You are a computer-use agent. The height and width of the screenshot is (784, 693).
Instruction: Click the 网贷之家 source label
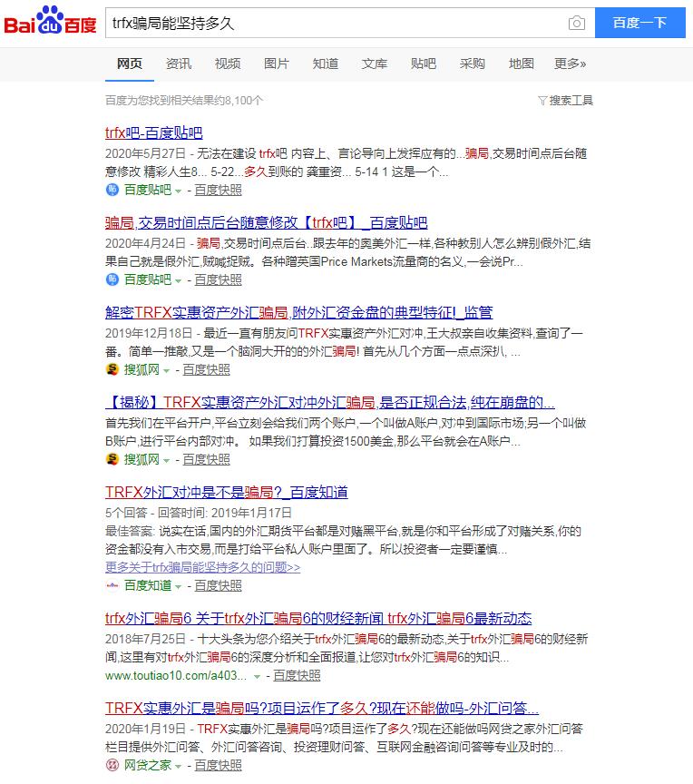(x=147, y=766)
